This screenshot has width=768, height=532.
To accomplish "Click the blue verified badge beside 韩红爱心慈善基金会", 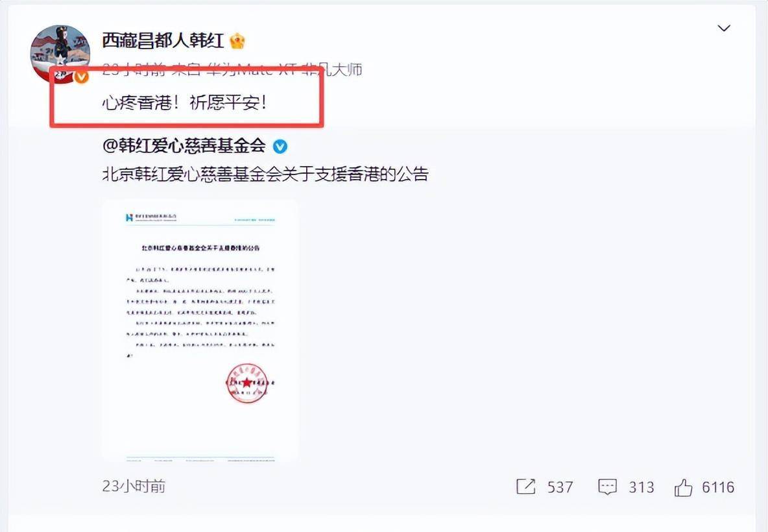I will coord(280,146).
